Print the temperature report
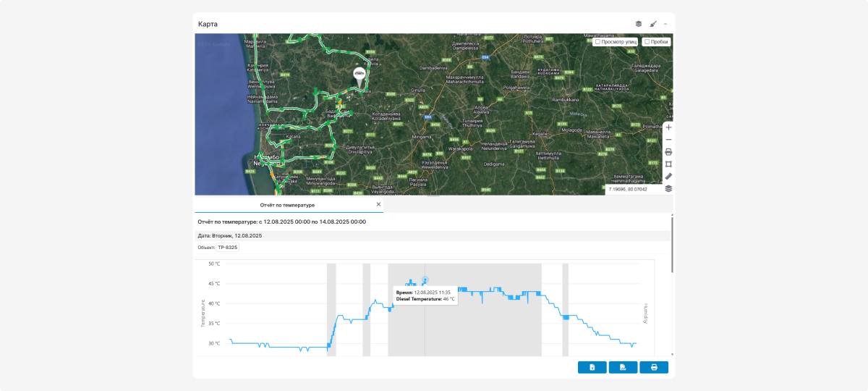 point(654,367)
